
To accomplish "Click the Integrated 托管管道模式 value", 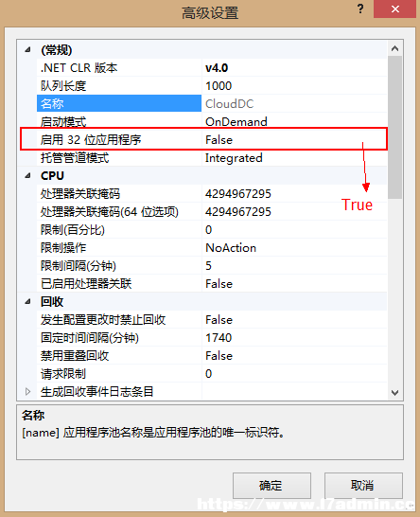I will click(234, 157).
